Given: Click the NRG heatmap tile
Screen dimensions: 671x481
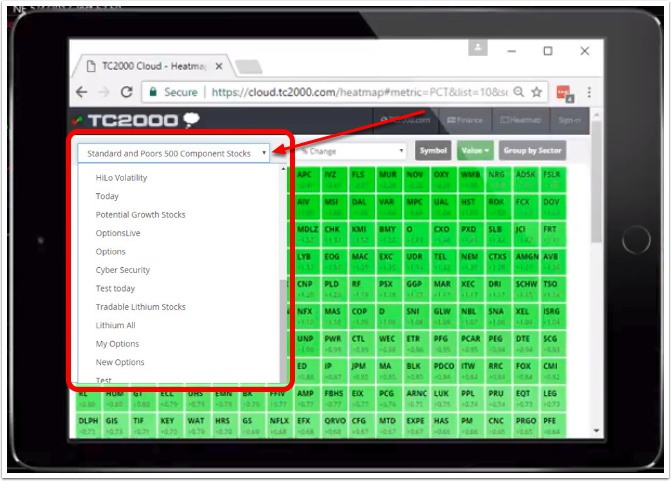Looking at the screenshot, I should point(498,179).
